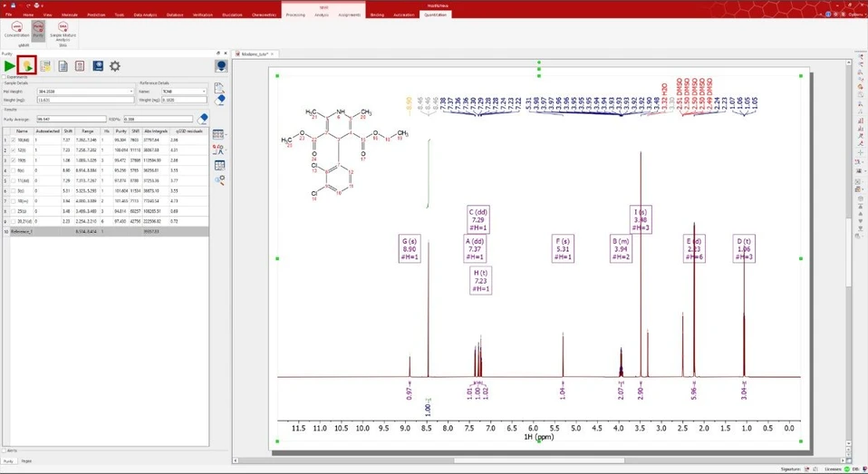Click the blue pin icon in Purity panel

(x=221, y=66)
